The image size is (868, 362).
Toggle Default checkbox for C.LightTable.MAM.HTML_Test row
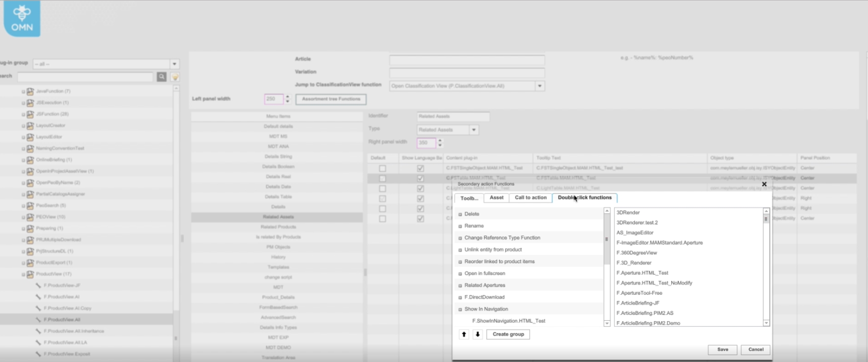pyautogui.click(x=382, y=189)
